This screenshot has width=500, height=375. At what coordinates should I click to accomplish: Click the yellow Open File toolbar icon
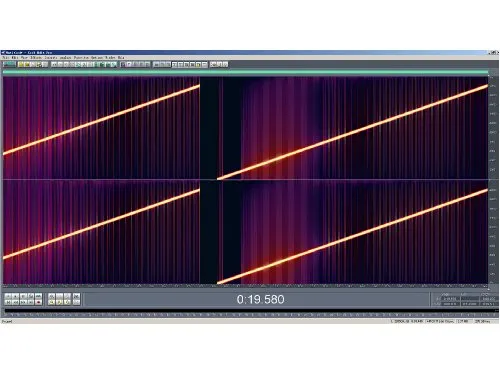[21, 64]
